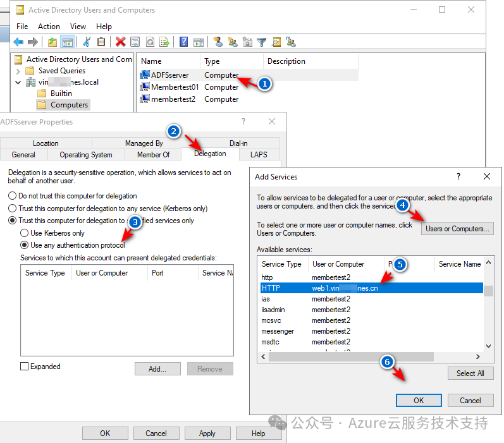Screen dimensions: 504x443
Task: Click the domain icon in the tree
Action: (31, 82)
